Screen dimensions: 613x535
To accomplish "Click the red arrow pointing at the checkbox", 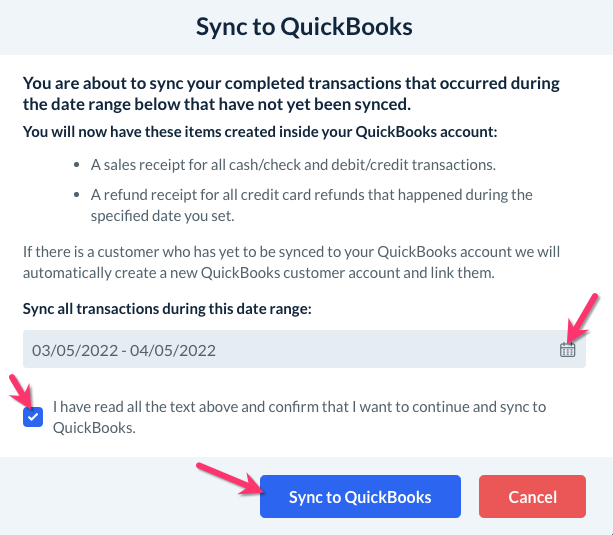I will (20, 393).
